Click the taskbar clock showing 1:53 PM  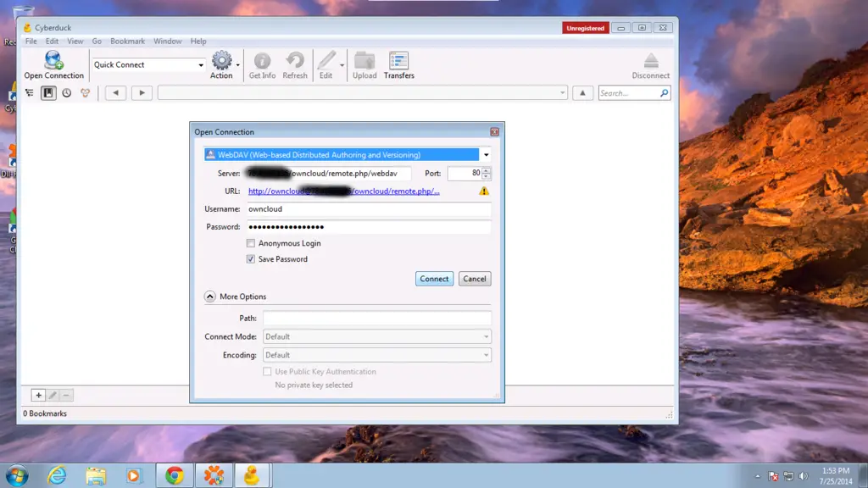[836, 476]
